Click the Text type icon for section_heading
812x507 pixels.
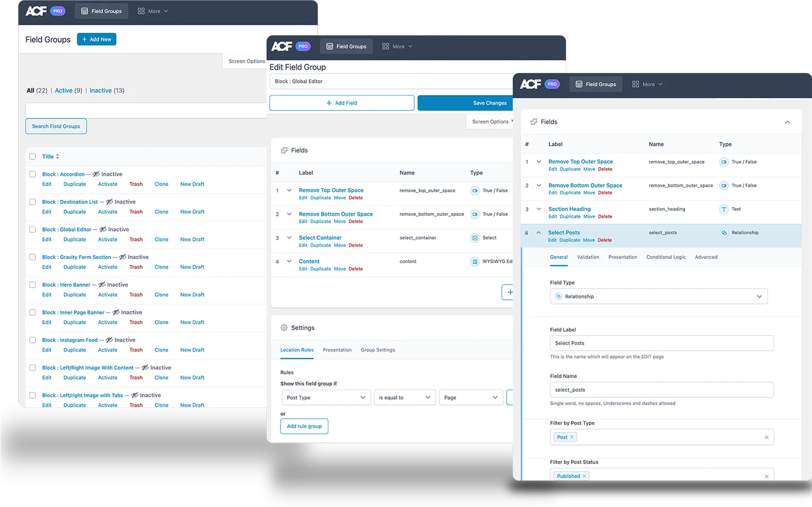[724, 209]
